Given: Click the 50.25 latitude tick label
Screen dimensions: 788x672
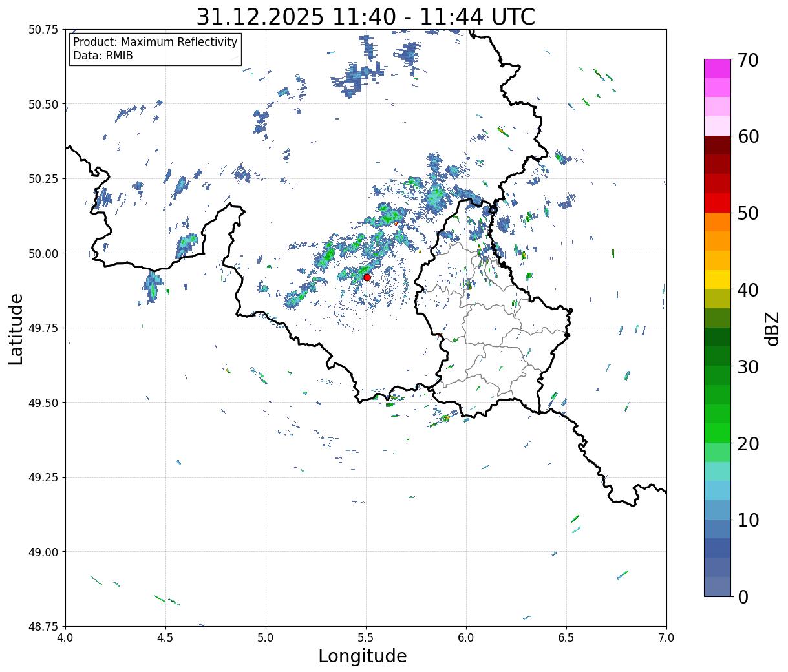Looking at the screenshot, I should click(x=43, y=179).
